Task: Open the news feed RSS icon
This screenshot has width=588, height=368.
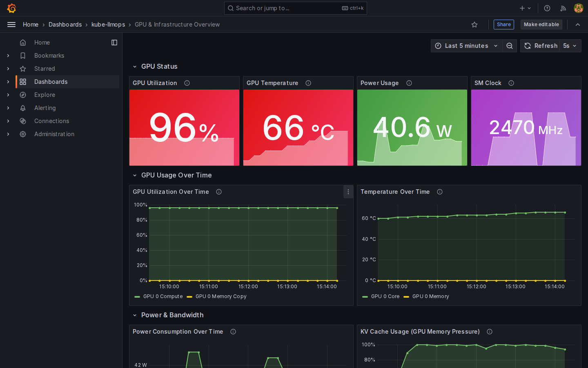Action: click(x=563, y=8)
